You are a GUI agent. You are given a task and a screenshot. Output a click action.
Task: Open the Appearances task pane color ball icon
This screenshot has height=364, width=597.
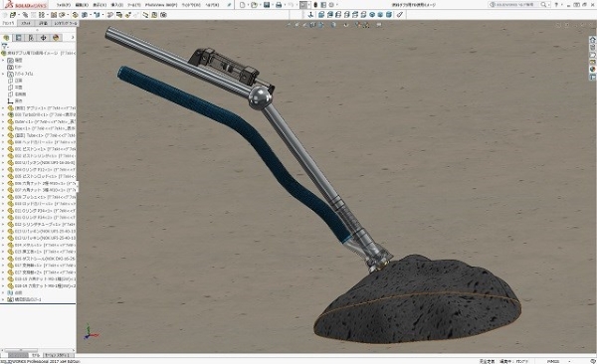tap(592, 70)
